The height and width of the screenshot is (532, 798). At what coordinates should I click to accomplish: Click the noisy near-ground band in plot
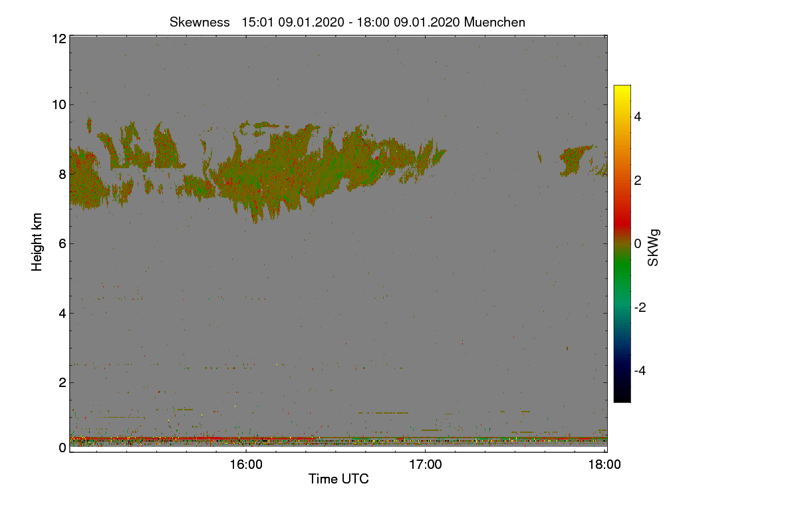[338, 440]
